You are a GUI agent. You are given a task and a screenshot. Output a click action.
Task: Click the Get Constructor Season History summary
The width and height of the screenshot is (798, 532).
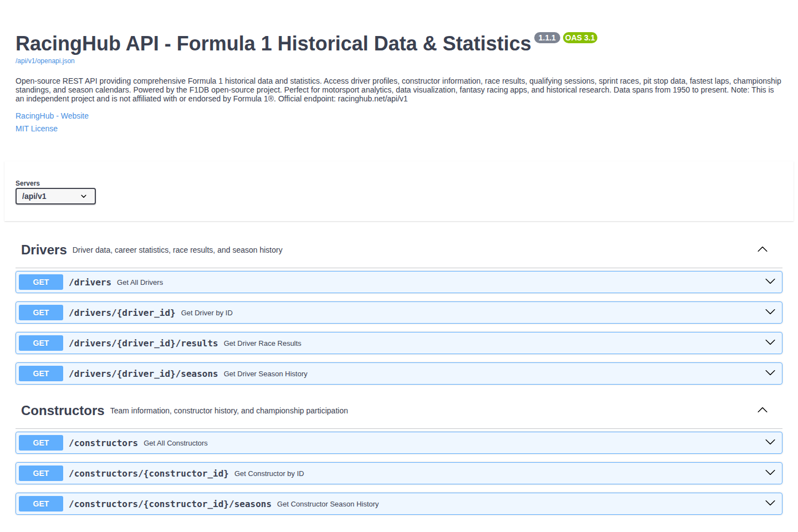click(x=328, y=504)
